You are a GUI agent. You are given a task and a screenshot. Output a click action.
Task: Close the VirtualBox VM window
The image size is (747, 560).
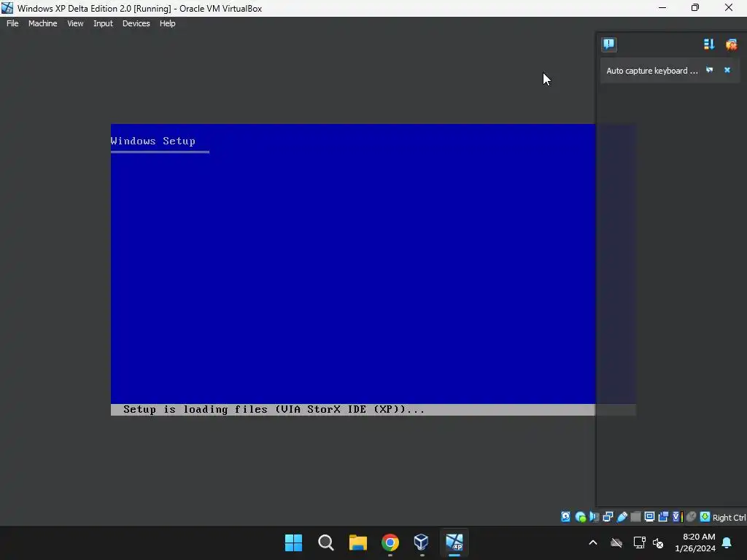coord(729,7)
